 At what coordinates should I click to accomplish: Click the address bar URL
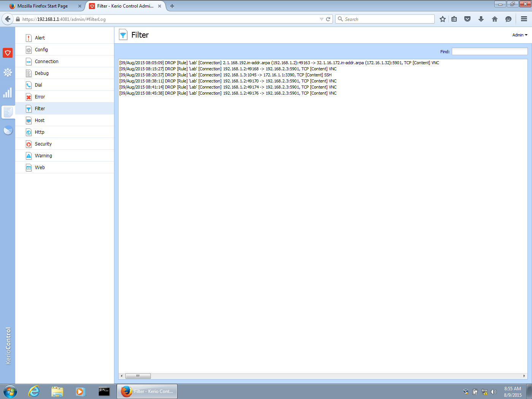(64, 19)
